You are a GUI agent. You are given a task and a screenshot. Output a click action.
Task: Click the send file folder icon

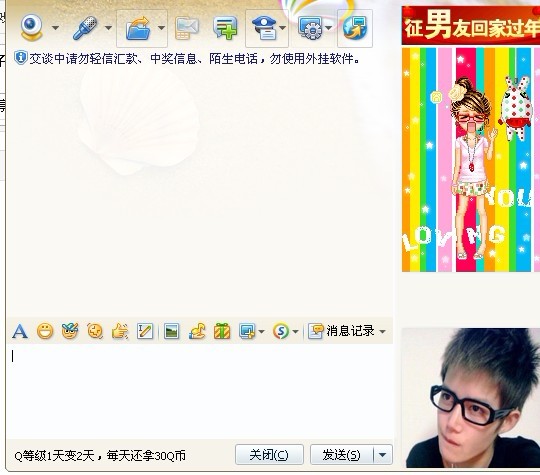click(138, 28)
